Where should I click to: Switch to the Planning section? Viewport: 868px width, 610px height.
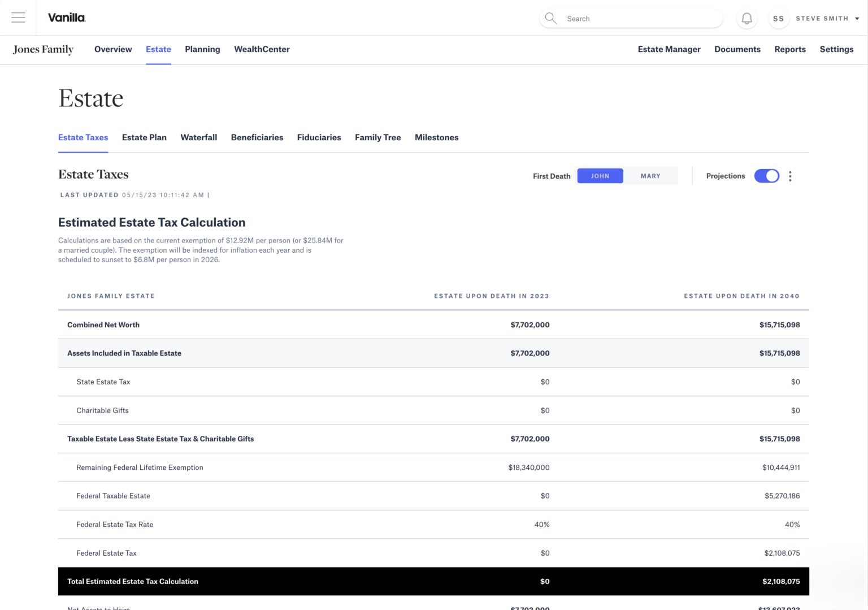(x=202, y=50)
